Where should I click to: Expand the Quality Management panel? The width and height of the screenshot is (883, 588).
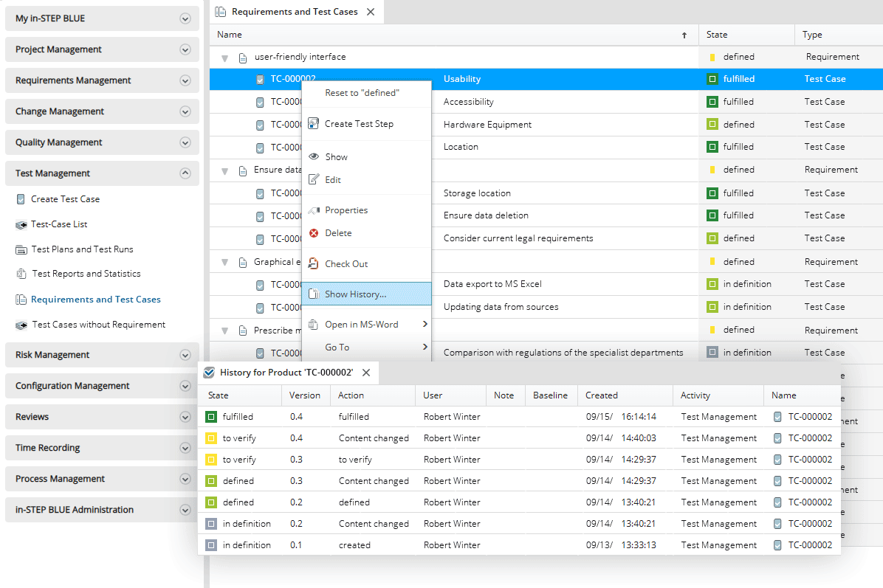point(185,142)
